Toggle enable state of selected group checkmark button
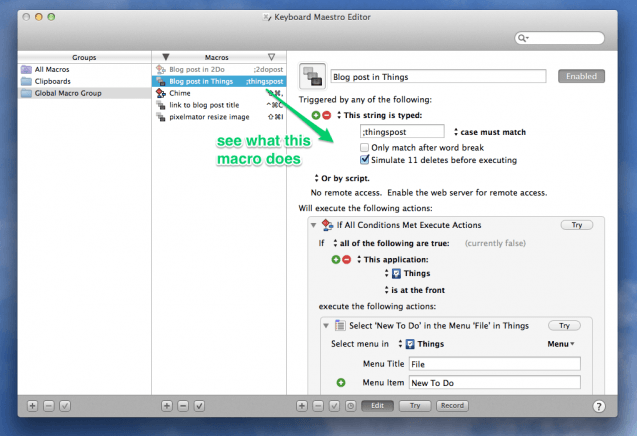Screen dimensions: 637x436 65,406
